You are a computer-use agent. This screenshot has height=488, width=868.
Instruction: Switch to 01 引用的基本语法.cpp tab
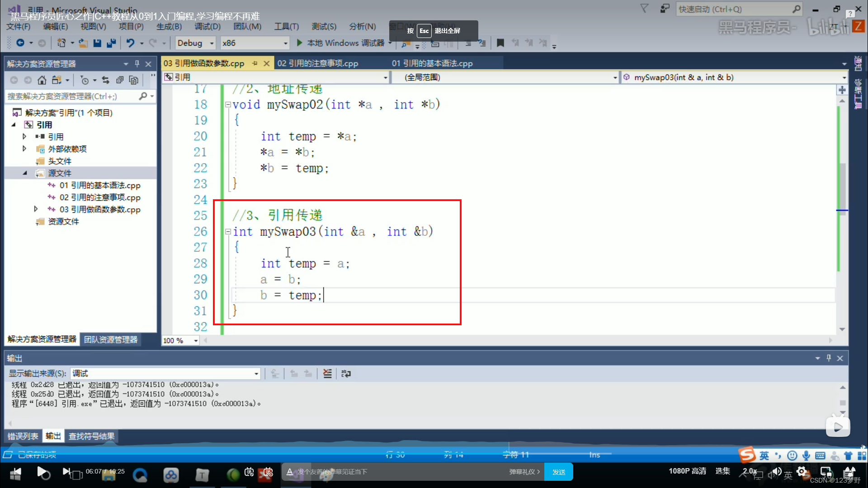(432, 63)
